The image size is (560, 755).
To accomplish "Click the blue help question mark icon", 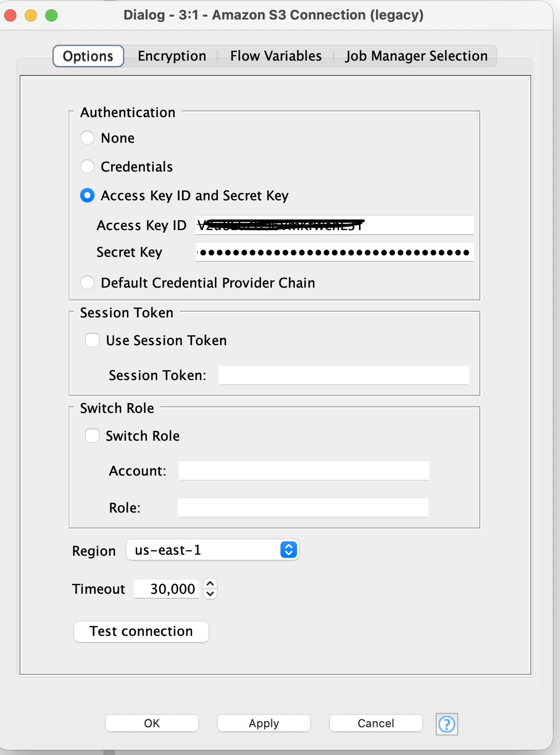I will coord(446,724).
